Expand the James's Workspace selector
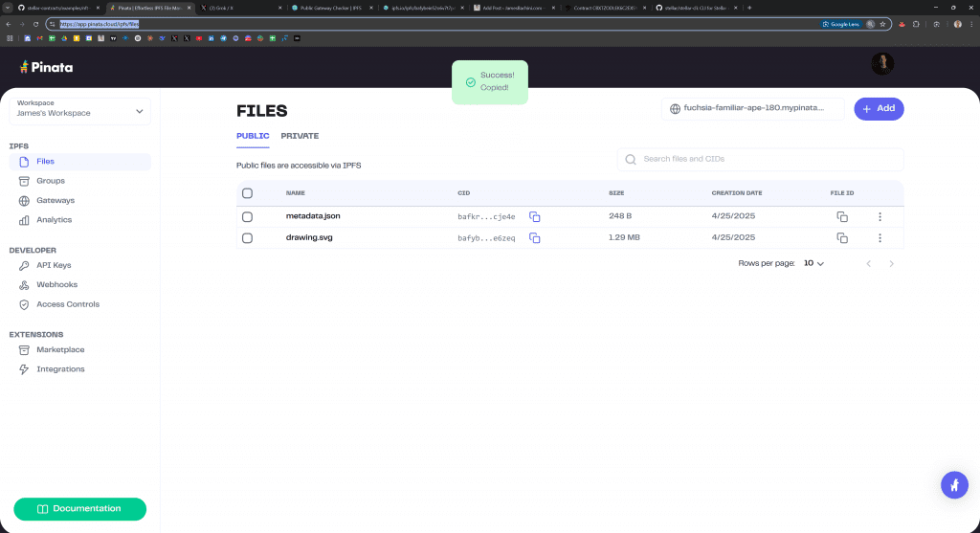The image size is (980, 533). coord(80,109)
